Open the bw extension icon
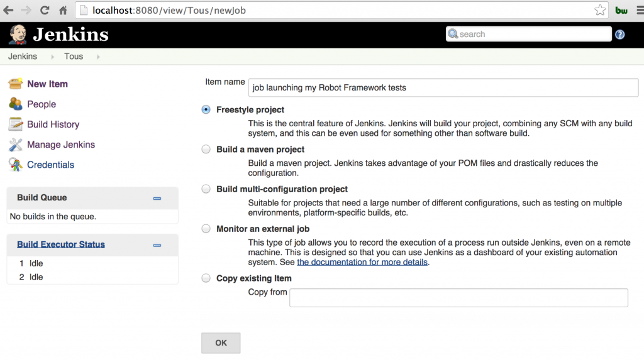644x360 pixels. pos(621,11)
